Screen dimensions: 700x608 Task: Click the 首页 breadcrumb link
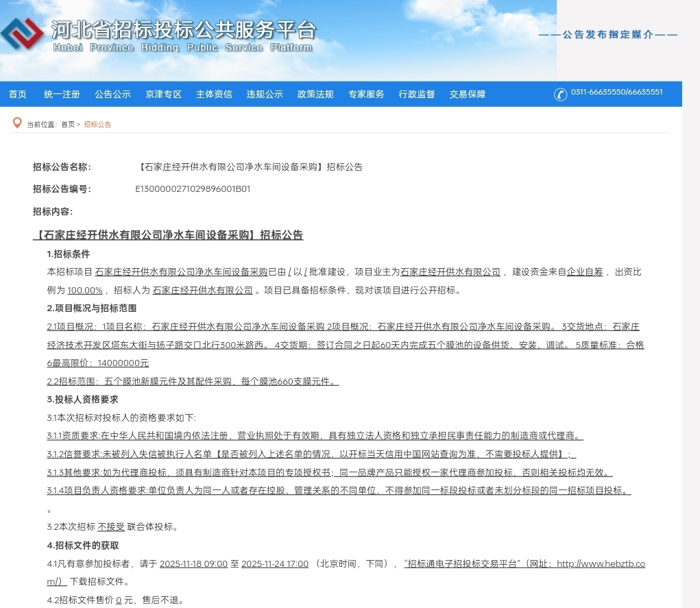[x=68, y=125]
